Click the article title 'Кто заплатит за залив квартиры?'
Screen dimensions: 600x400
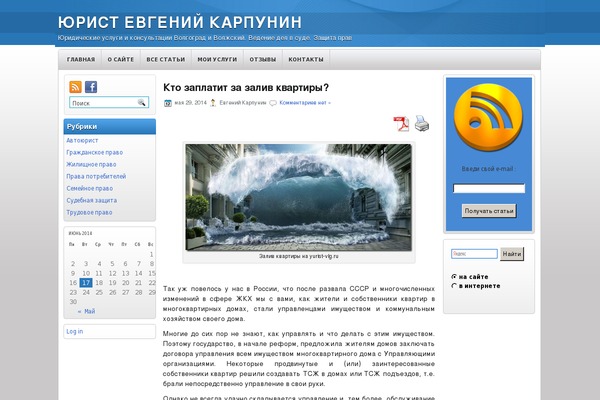coord(246,88)
